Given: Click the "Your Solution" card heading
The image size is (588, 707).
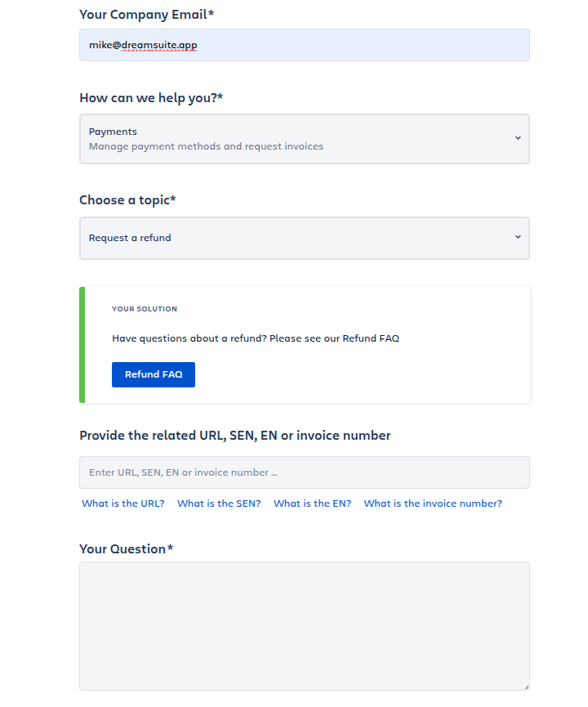Looking at the screenshot, I should 145,309.
